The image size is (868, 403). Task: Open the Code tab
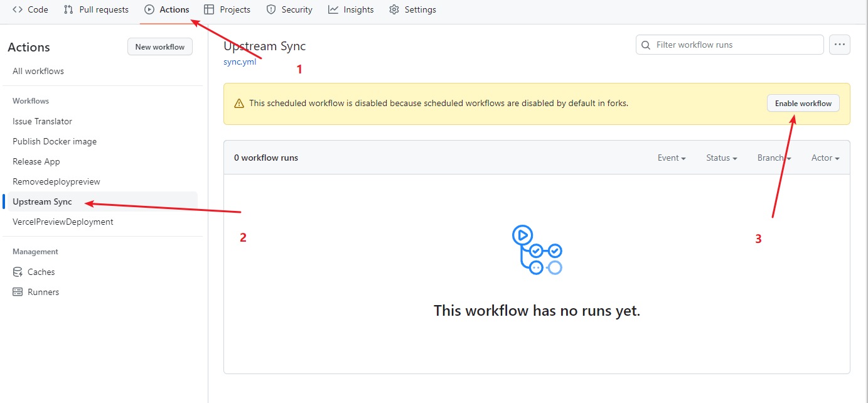[x=30, y=9]
